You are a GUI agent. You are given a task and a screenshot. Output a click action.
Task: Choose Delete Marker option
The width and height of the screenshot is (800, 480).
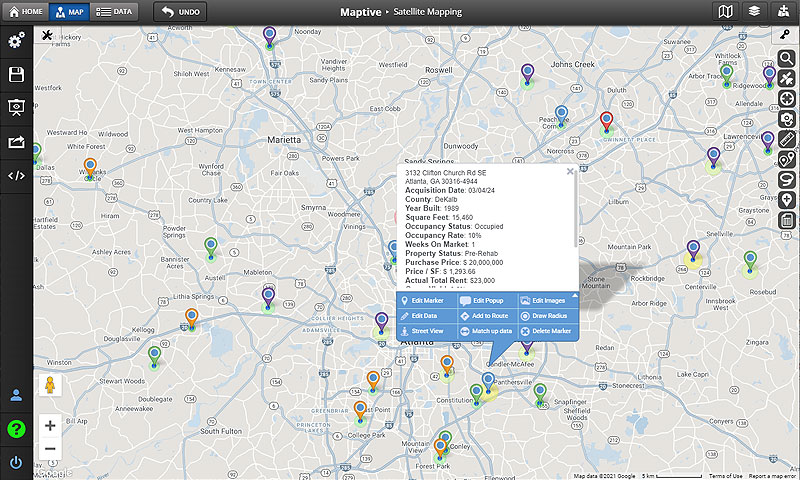tap(548, 331)
